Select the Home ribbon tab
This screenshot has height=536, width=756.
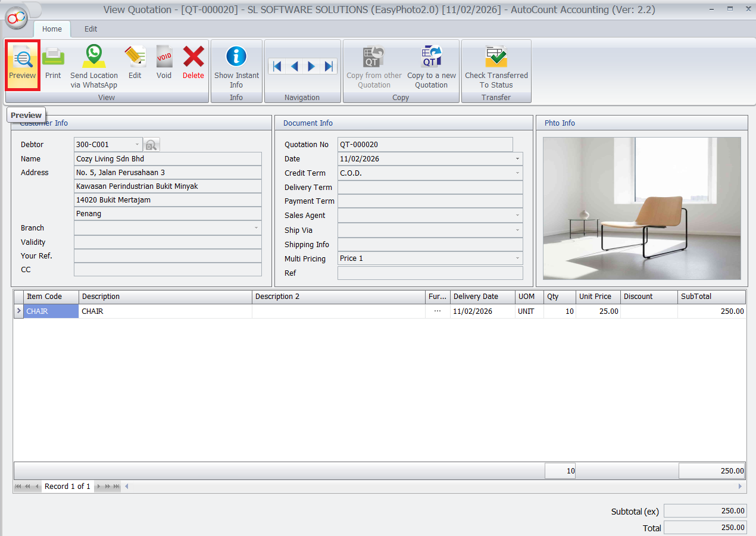52,29
